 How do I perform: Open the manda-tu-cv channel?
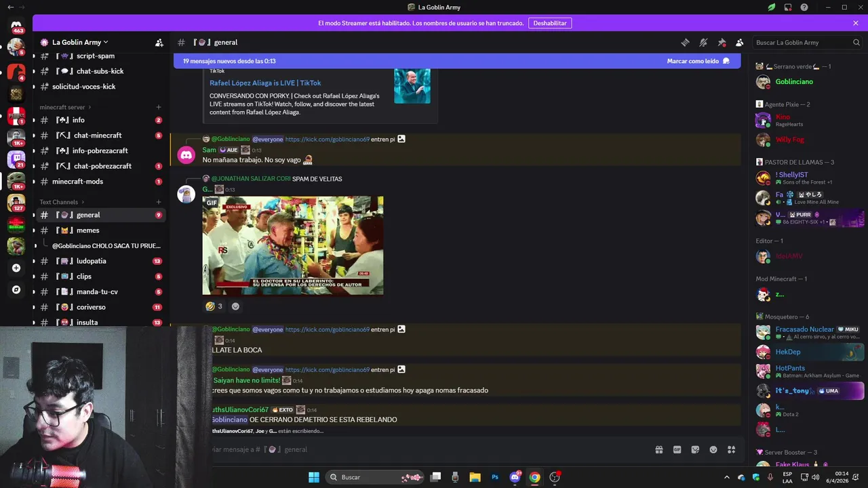100,292
